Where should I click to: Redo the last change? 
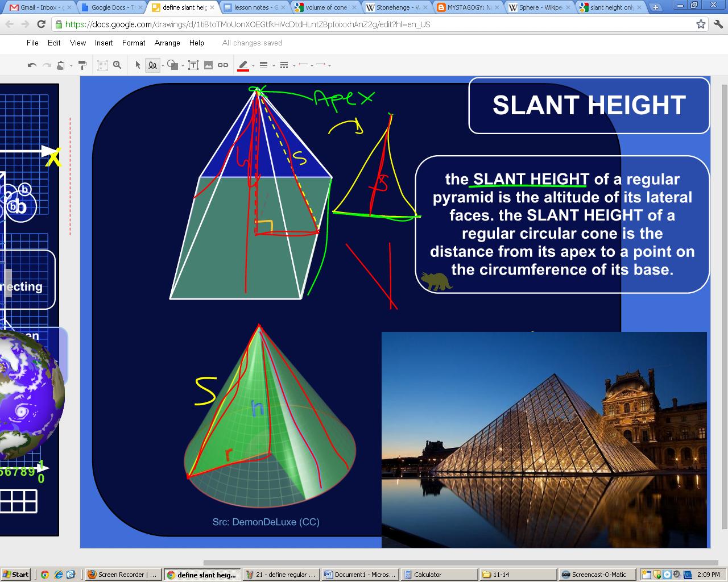click(x=47, y=65)
